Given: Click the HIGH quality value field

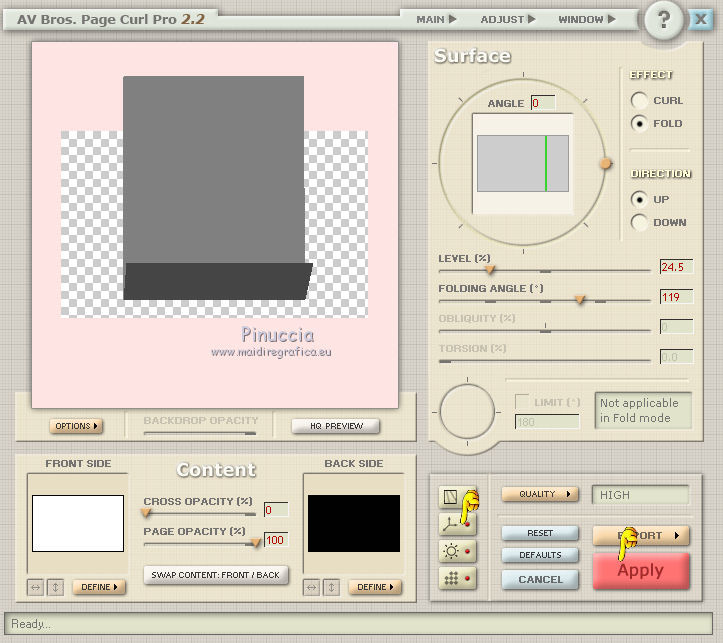Looking at the screenshot, I should click(640, 495).
